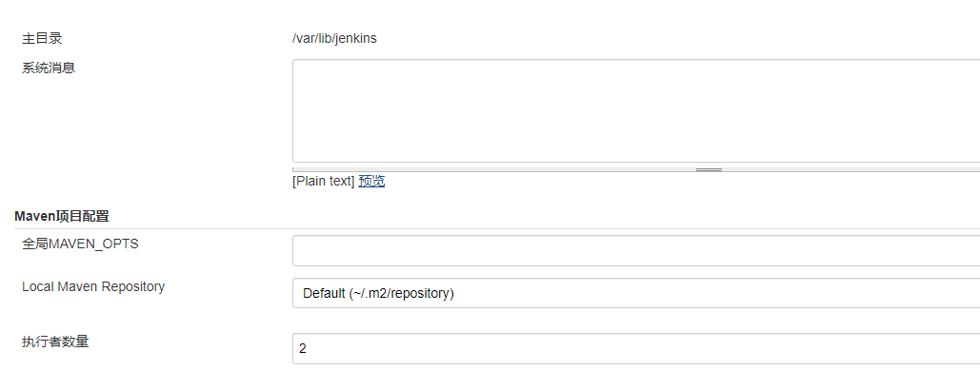Click the 全局MAVEN_OPTS label

click(x=80, y=244)
